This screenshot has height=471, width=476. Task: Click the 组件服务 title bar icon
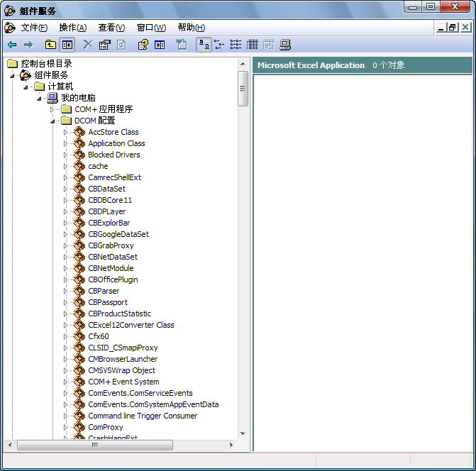[10, 11]
